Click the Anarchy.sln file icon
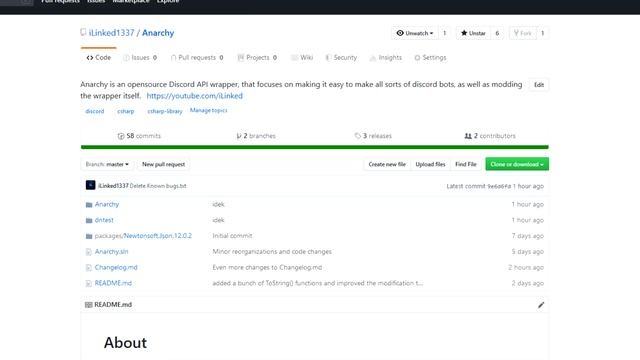The height and width of the screenshot is (360, 640). pos(89,252)
